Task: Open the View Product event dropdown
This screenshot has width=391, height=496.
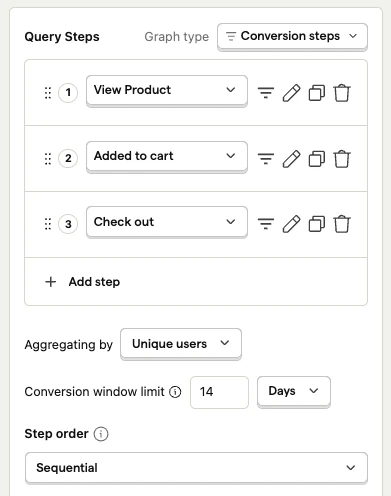Action: coord(167,90)
